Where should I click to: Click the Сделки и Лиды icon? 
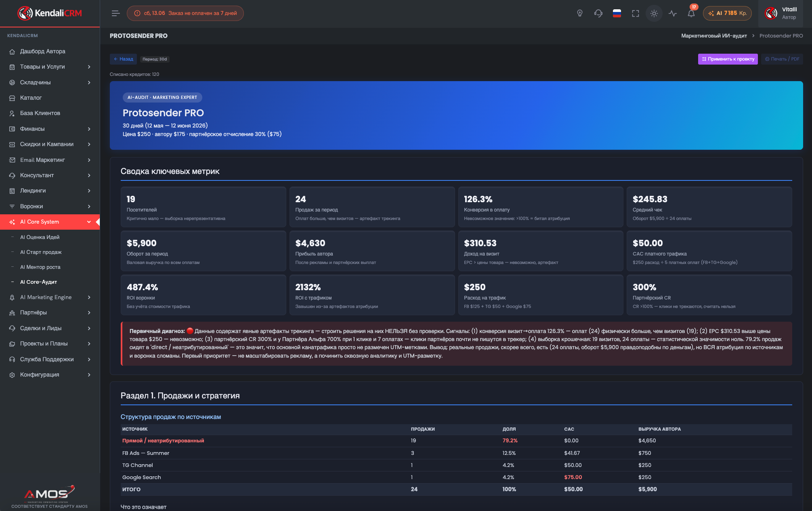point(12,328)
